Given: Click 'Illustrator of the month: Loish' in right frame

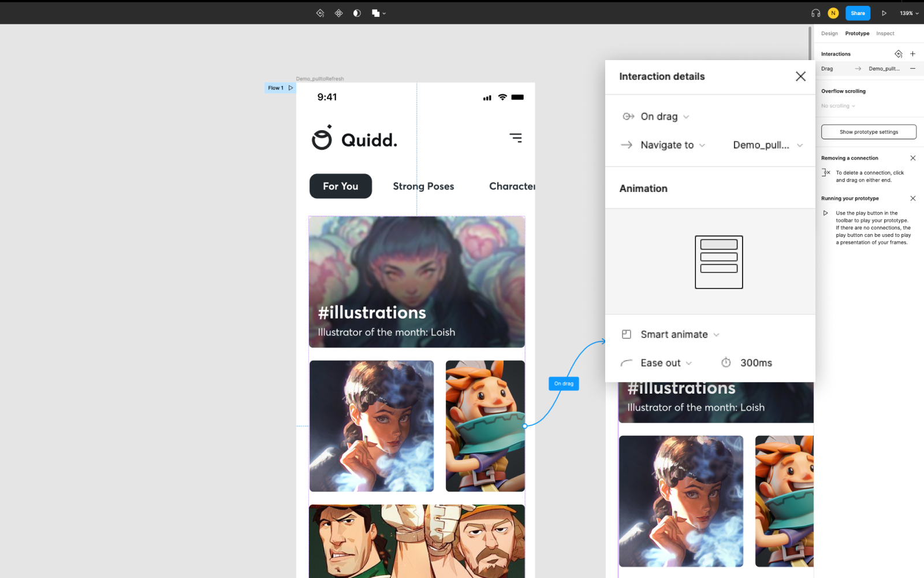Looking at the screenshot, I should click(696, 407).
